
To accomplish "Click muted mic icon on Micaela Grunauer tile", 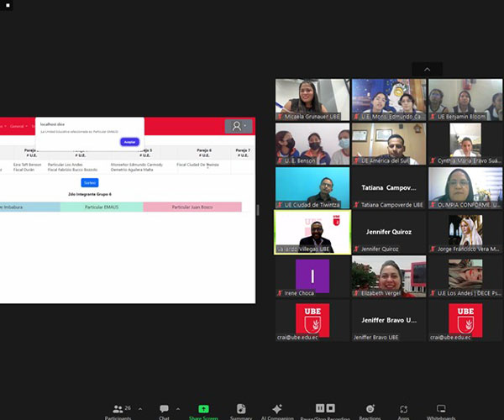I will 280,117.
